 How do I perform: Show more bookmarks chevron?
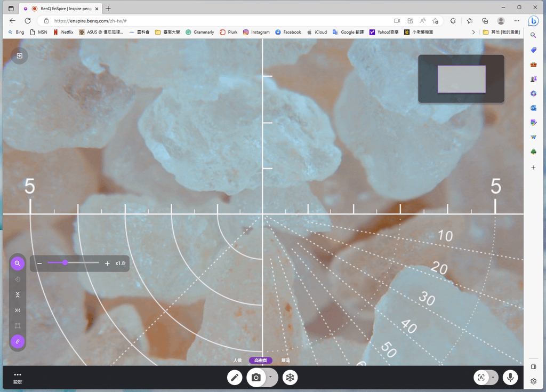473,32
